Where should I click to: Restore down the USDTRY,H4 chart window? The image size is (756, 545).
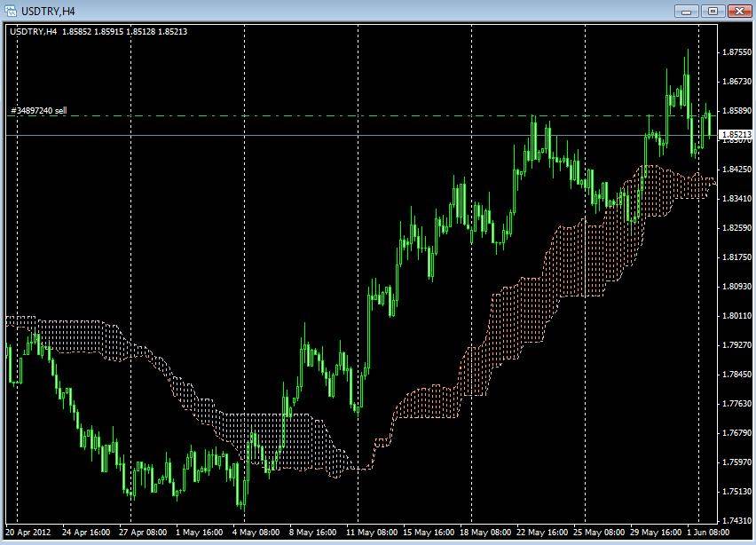[x=712, y=11]
